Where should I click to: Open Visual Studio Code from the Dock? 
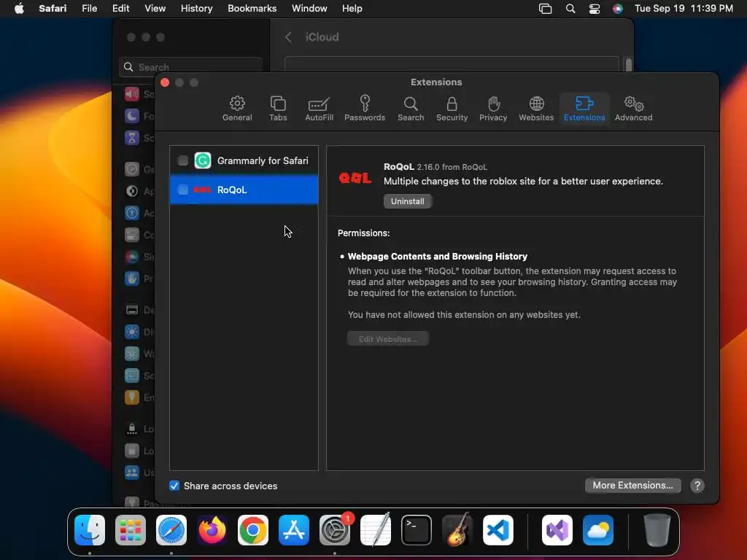[498, 530]
